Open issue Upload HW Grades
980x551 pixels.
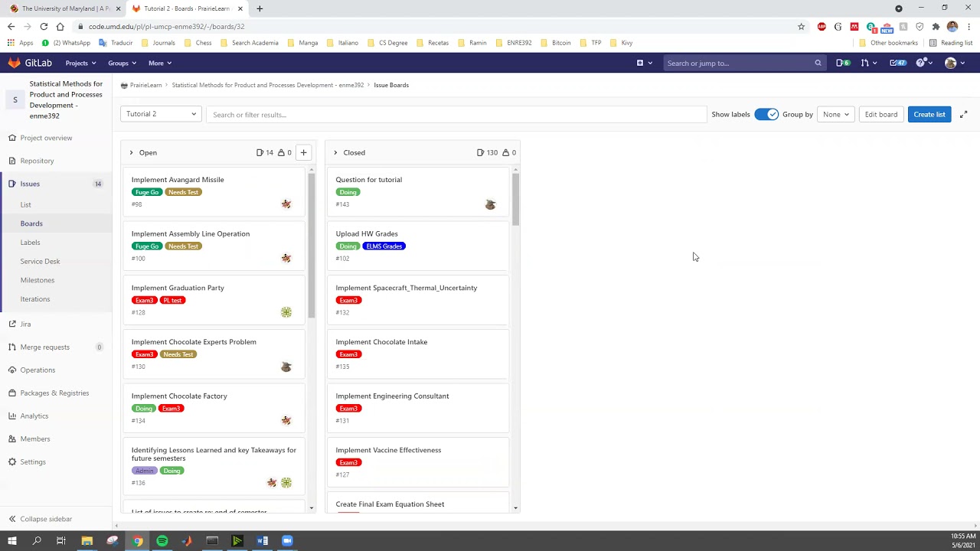[367, 233]
